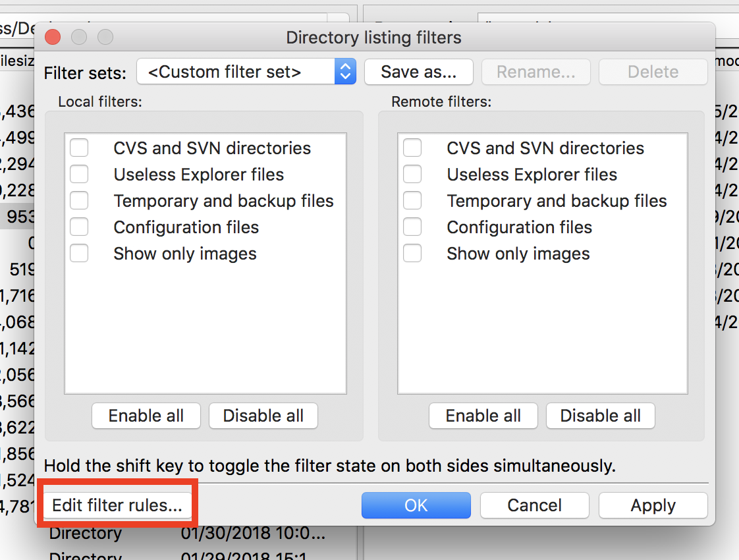Image resolution: width=739 pixels, height=560 pixels.
Task: Apply the filter changes
Action: point(653,505)
